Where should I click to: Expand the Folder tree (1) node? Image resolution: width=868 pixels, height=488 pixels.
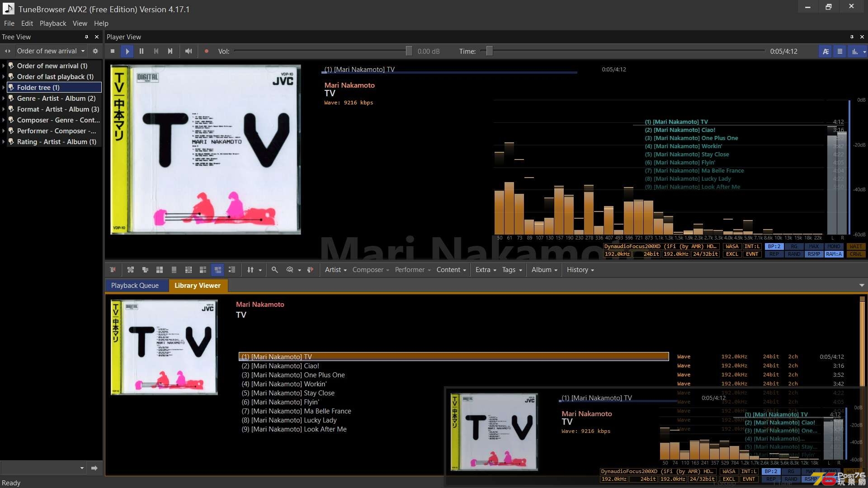coord(4,88)
